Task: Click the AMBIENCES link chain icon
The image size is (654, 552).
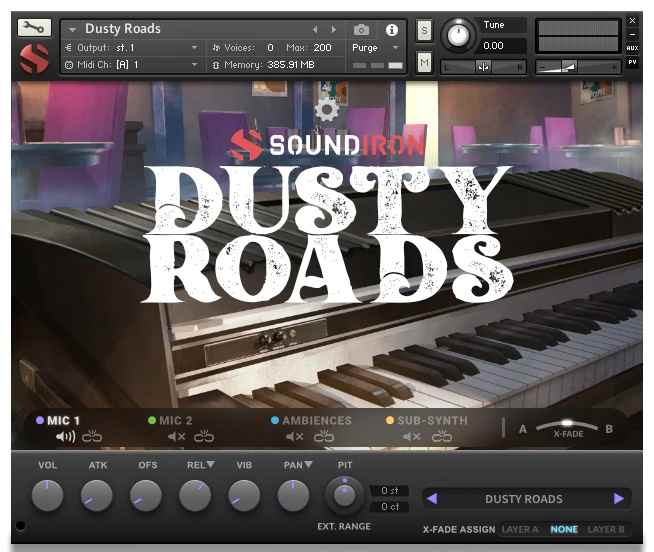Action: coord(324,436)
